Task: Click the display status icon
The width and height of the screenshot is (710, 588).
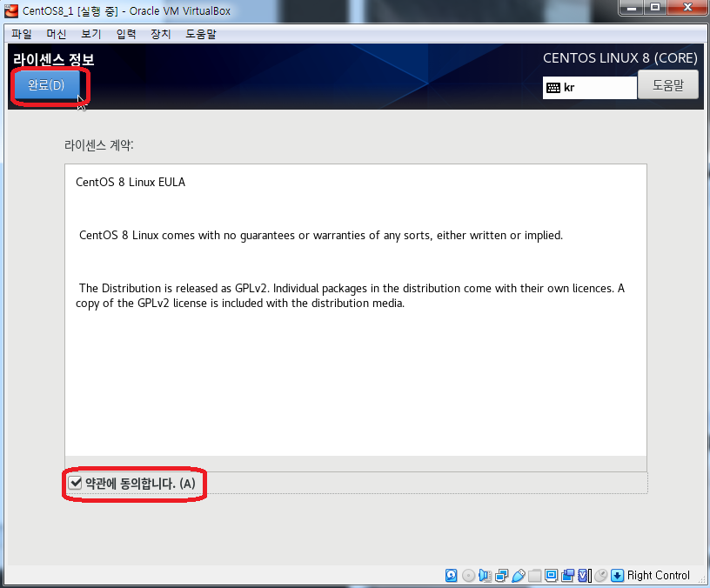Action: pyautogui.click(x=551, y=575)
